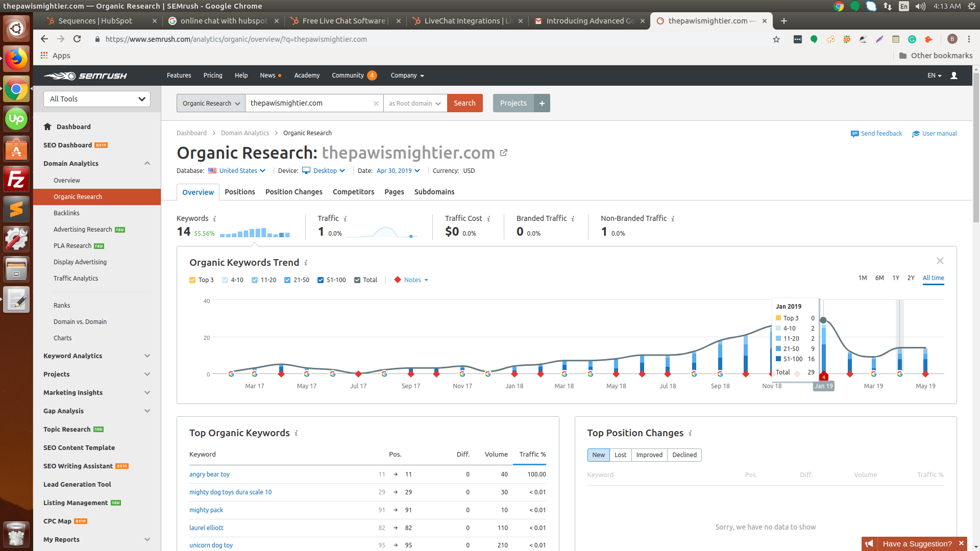Open the user account icon in SEMrush header
980x551 pixels.
pyautogui.click(x=954, y=76)
